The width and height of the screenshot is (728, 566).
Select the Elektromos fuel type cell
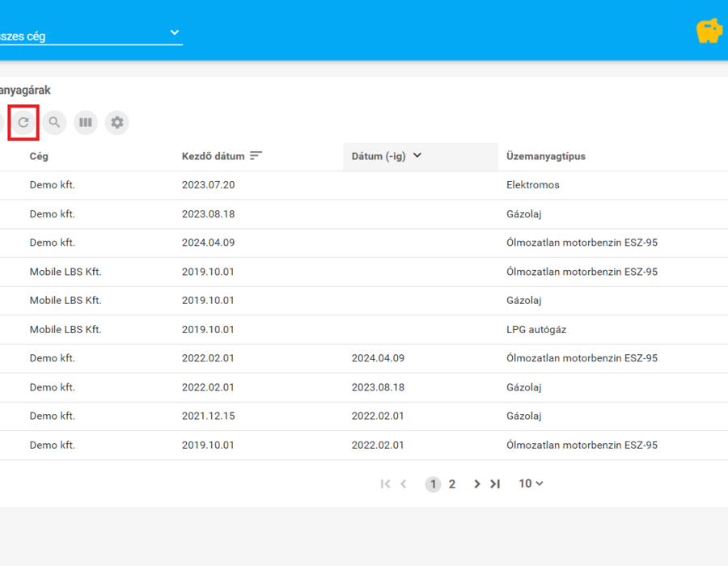click(x=533, y=185)
